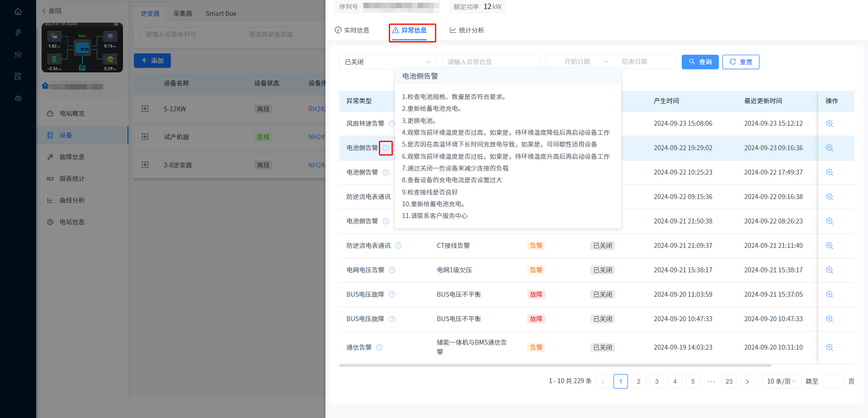868x418 pixels.
Task: Expand the 试产机器 device row
Action: click(x=145, y=137)
